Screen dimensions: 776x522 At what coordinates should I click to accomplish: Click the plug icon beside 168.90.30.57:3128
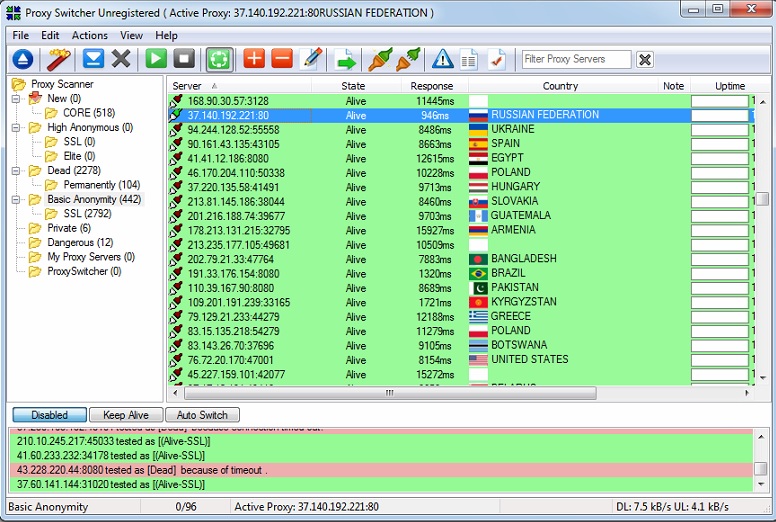(x=176, y=101)
